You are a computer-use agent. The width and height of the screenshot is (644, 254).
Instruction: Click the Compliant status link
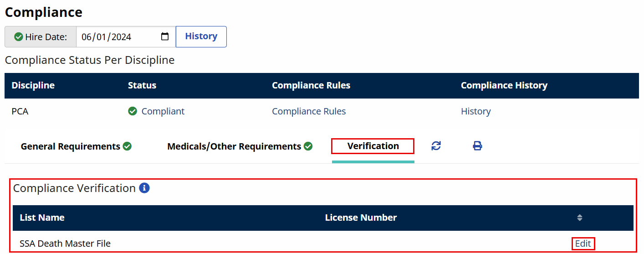(x=163, y=111)
